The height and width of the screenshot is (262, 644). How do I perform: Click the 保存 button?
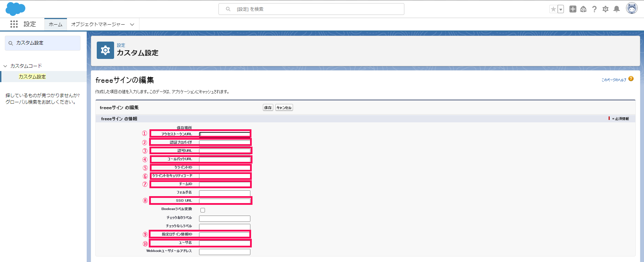[x=268, y=107]
